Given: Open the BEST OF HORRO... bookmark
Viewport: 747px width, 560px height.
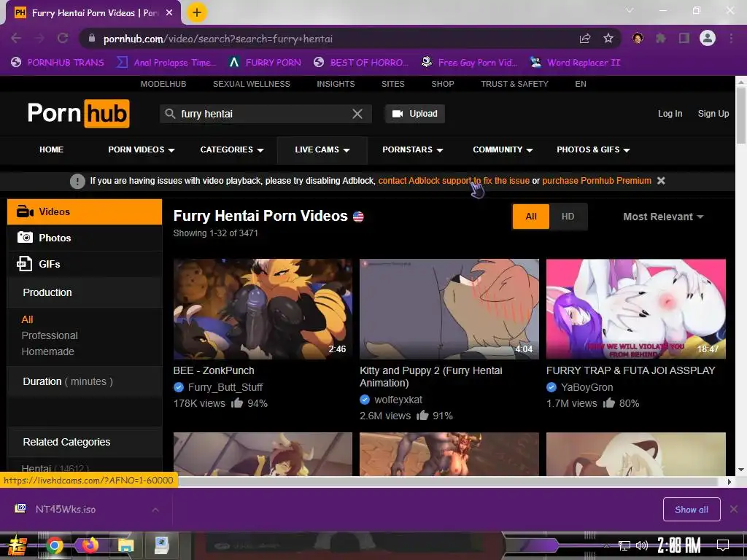Looking at the screenshot, I should point(361,63).
